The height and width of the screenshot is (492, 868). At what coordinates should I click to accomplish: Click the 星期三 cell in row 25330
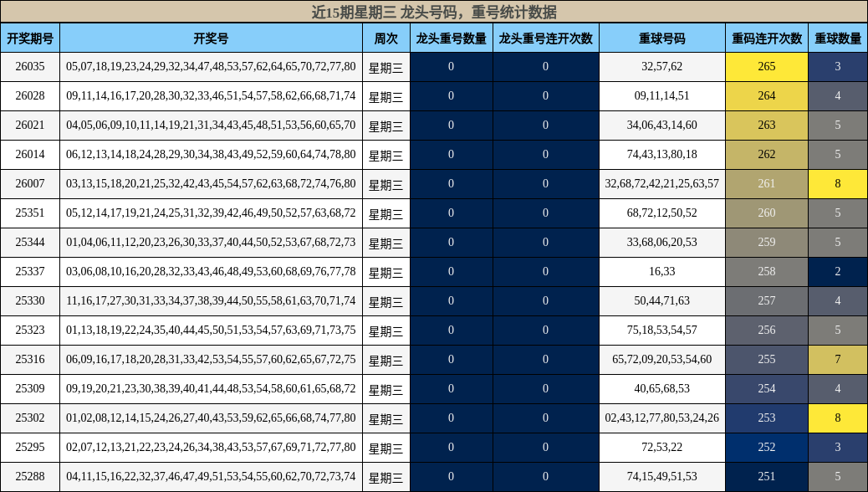(x=385, y=301)
